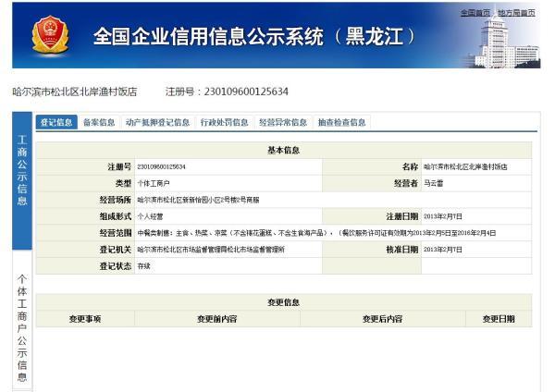Click the 经营场所 field label
The height and width of the screenshot is (392, 555).
(x=116, y=200)
